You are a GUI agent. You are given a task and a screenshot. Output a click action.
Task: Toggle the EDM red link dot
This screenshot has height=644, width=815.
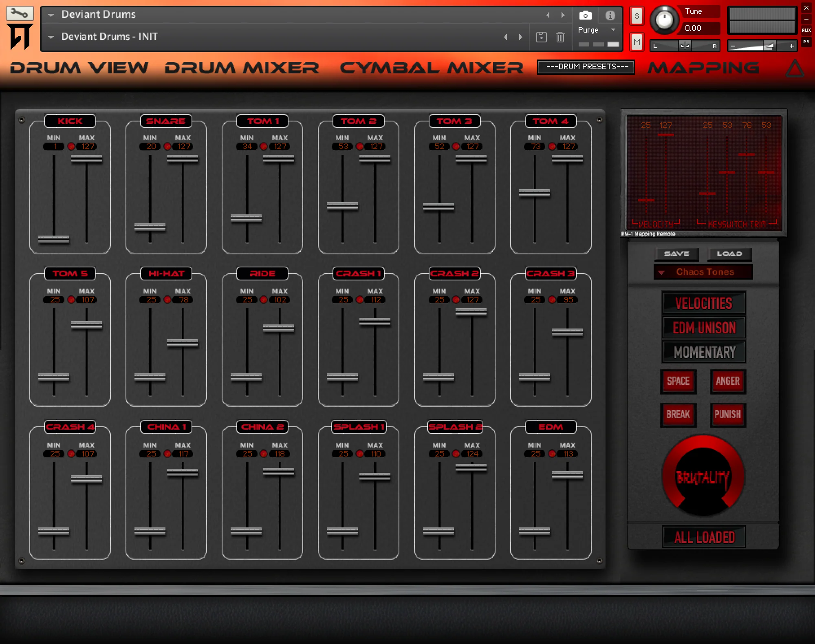pos(552,454)
